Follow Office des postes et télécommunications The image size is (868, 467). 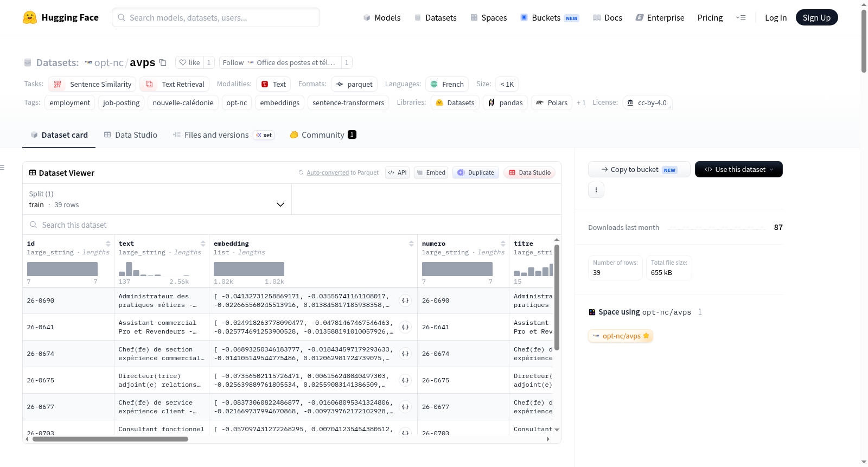(x=280, y=62)
